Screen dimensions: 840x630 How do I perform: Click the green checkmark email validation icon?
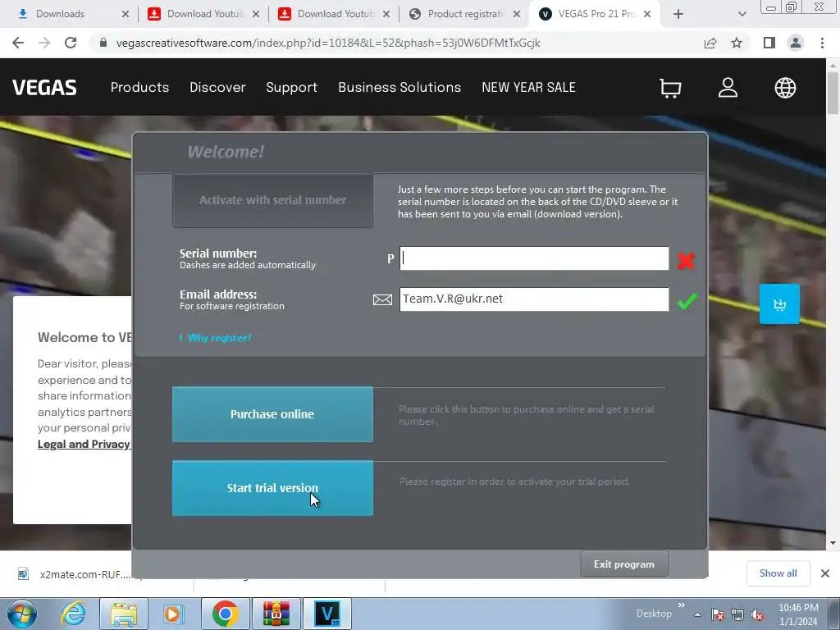687,301
